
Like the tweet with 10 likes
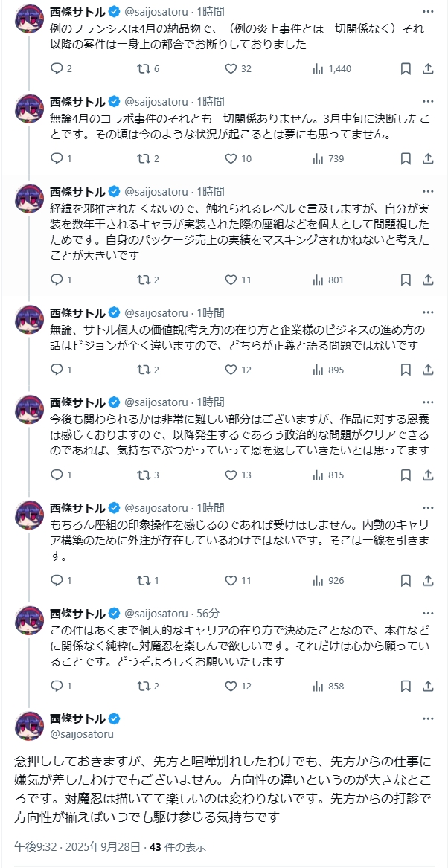[231, 158]
